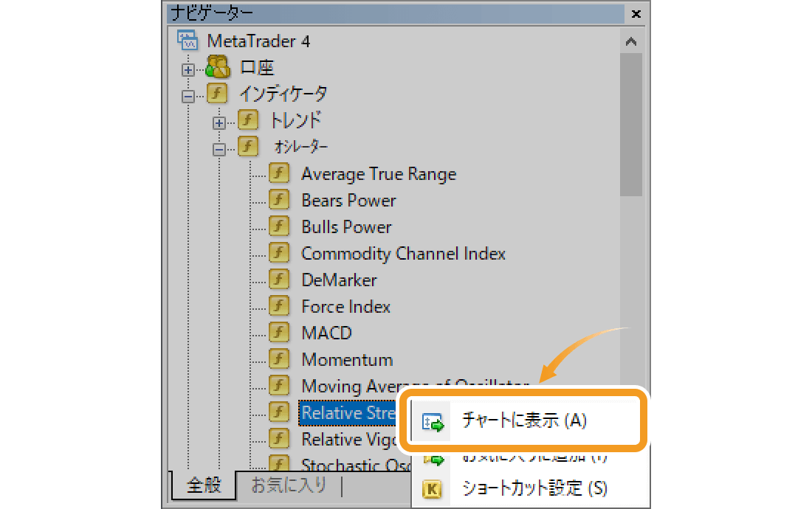Click the Average True Range indicator icon

279,173
